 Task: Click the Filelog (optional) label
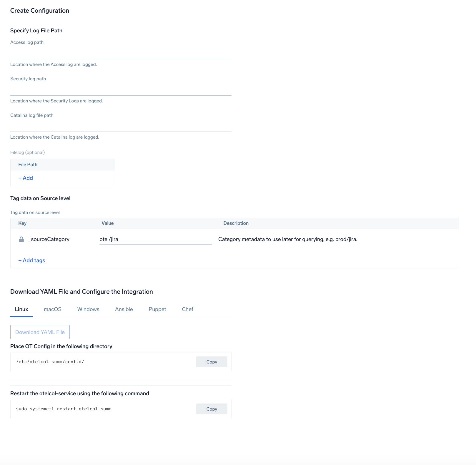coord(28,152)
